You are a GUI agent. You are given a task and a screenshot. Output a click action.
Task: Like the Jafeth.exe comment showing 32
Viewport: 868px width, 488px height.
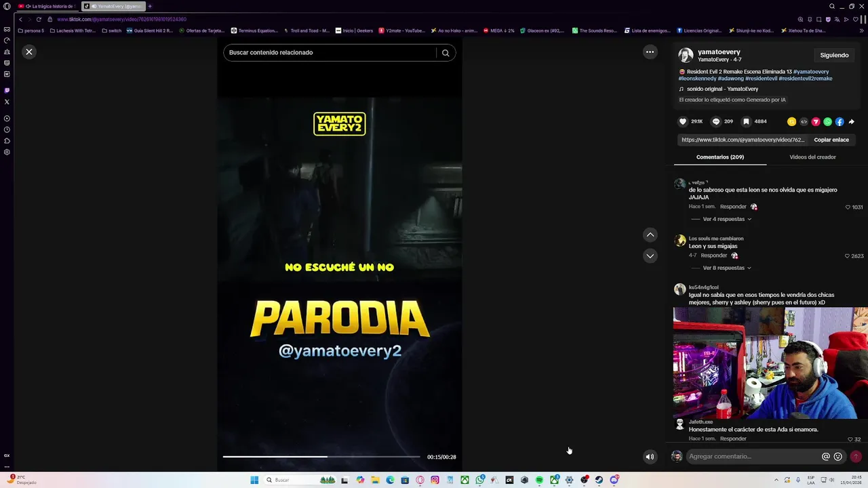(x=850, y=439)
